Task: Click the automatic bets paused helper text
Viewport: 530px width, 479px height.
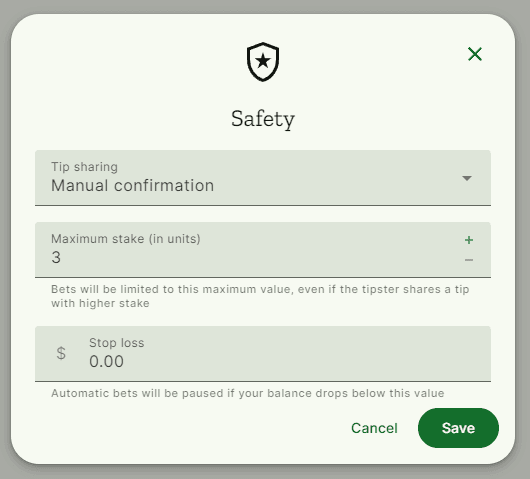Action: click(247, 393)
